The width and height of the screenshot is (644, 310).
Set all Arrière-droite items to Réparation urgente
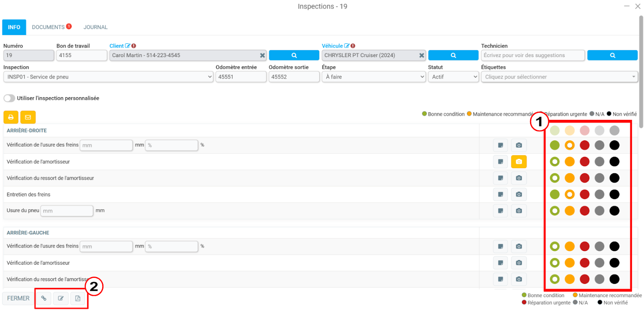click(584, 130)
